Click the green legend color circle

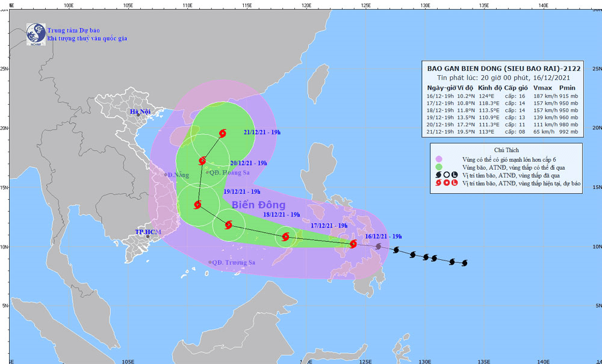[439, 167]
